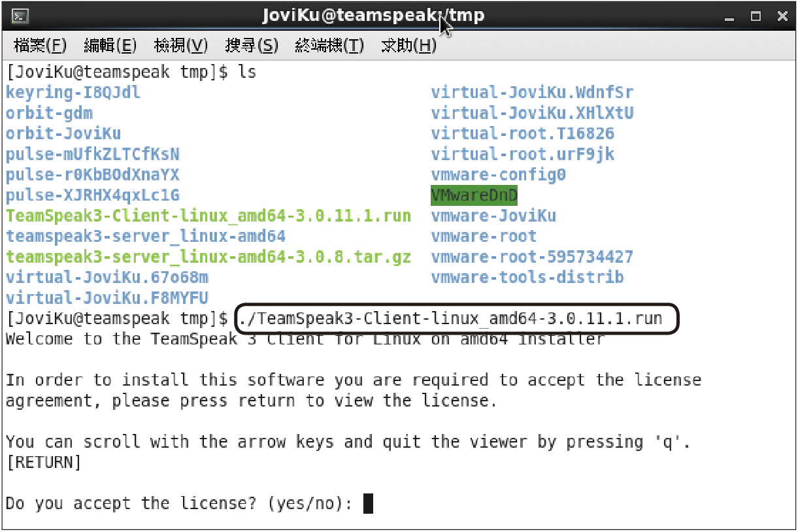
Task: Click pulse-XJRHX4qxLc1G entry
Action: [x=93, y=195]
